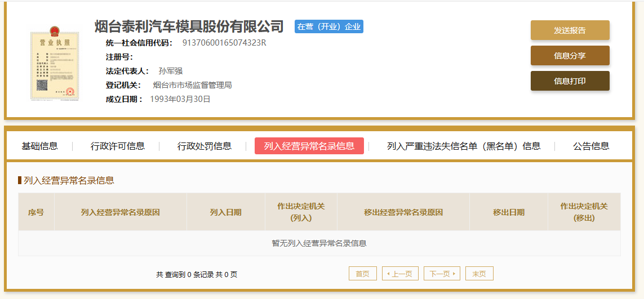The height and width of the screenshot is (299, 644).
Task: Click the 移出经营异常名录原因 column header
Action: point(403,212)
